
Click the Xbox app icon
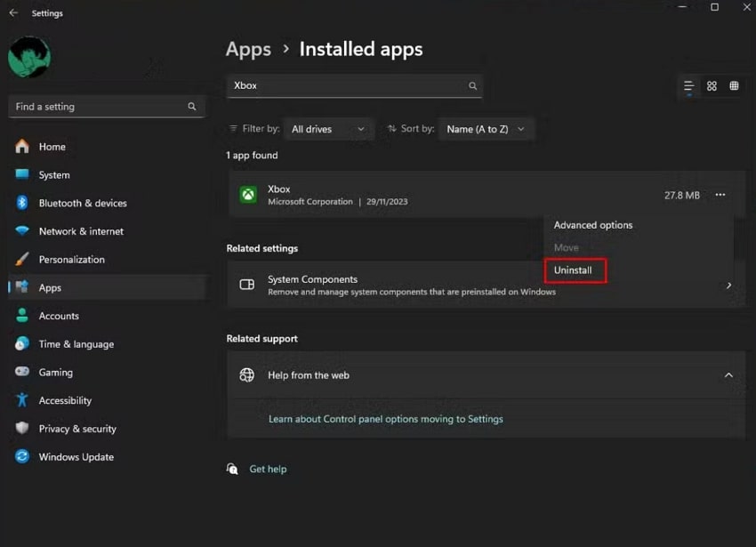coord(248,195)
